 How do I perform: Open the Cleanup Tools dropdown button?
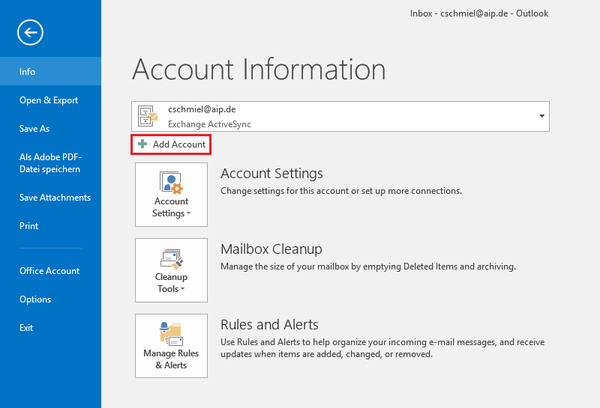(171, 270)
